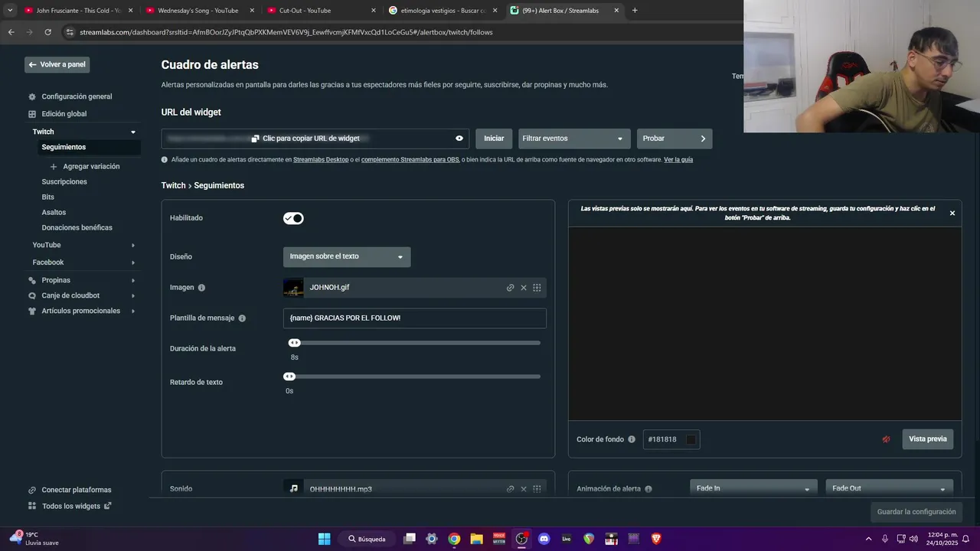Click the JOHNOH.gif image thumbnail
980x551 pixels.
click(x=293, y=288)
